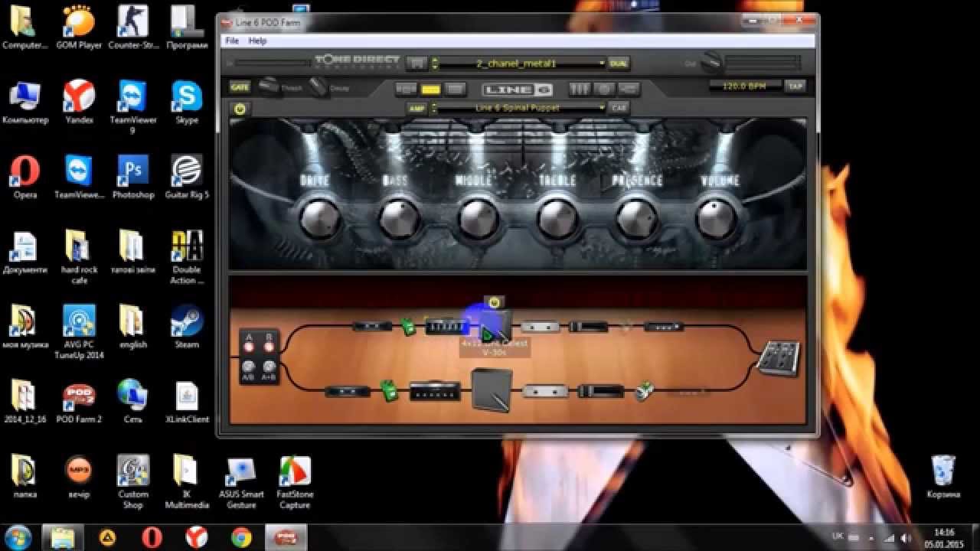The width and height of the screenshot is (980, 551).
Task: Select the green pedal in the bottom signal chain
Action: pyautogui.click(x=390, y=391)
